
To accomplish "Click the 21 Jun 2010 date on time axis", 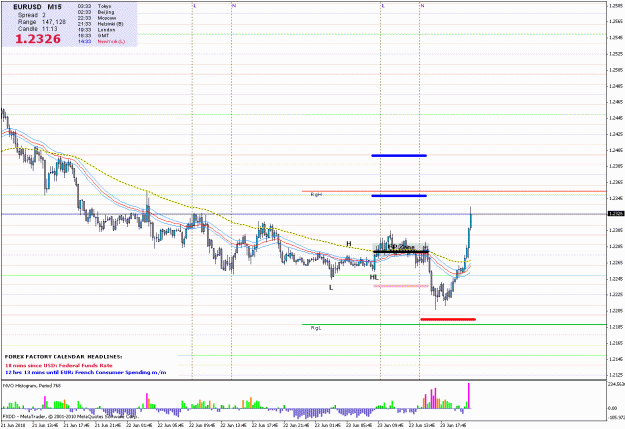I will (13, 425).
